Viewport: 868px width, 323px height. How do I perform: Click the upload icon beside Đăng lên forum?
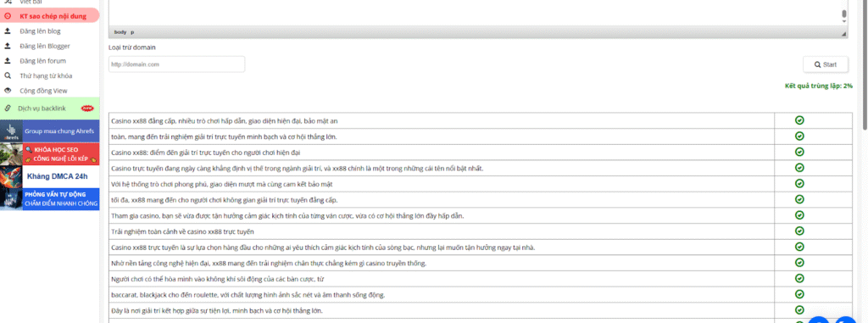point(8,61)
